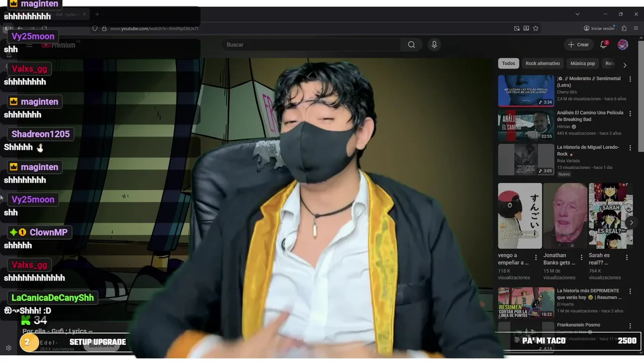Click title 'Análisis El Camino Una Película'
The width and height of the screenshot is (644, 362).
(x=590, y=116)
